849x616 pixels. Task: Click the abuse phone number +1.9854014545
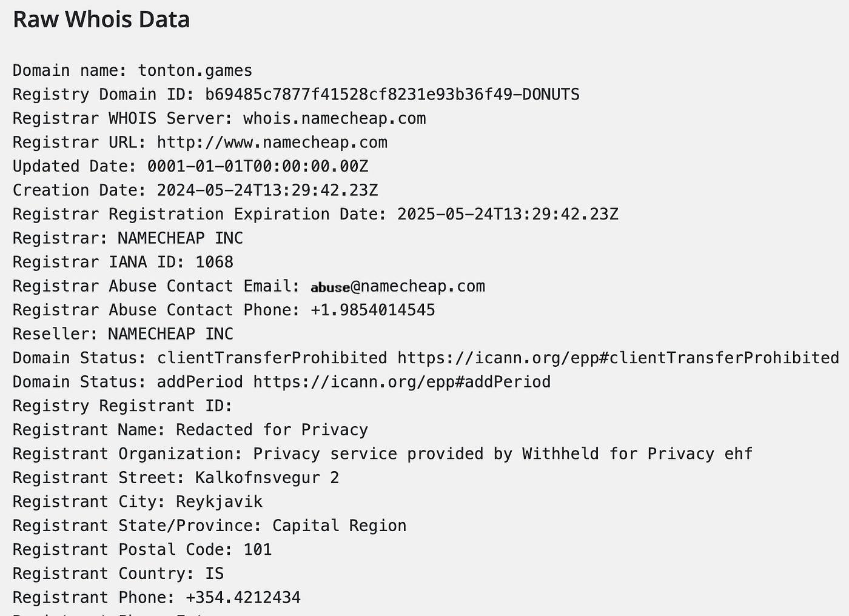coord(373,310)
